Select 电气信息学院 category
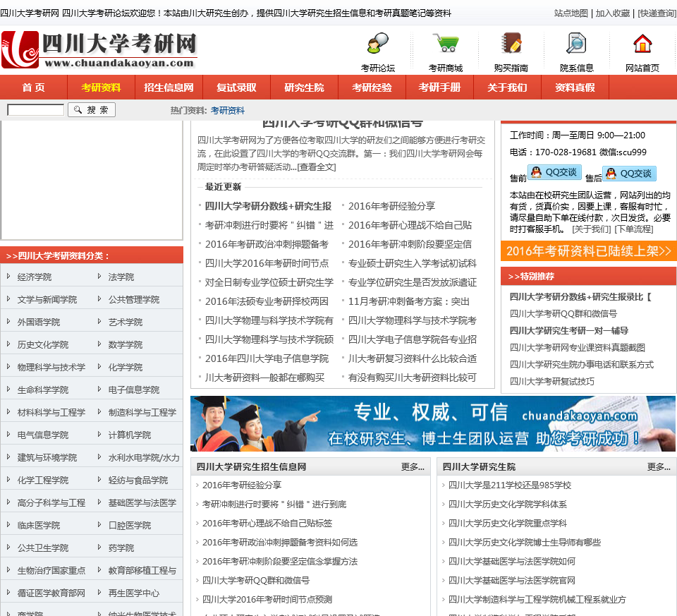This screenshot has width=677, height=616. coord(43,435)
